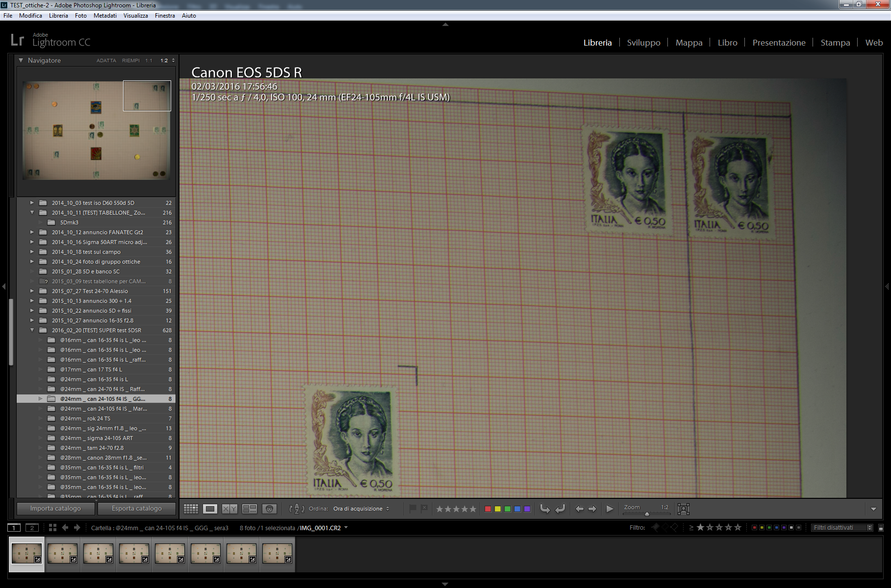Image resolution: width=891 pixels, height=588 pixels.
Task: Open People face view icon
Action: click(x=269, y=509)
